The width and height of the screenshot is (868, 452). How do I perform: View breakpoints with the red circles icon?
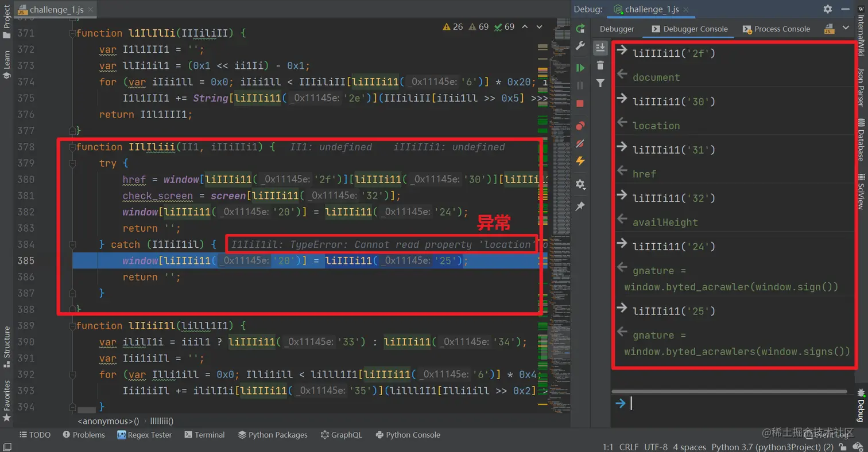point(580,126)
